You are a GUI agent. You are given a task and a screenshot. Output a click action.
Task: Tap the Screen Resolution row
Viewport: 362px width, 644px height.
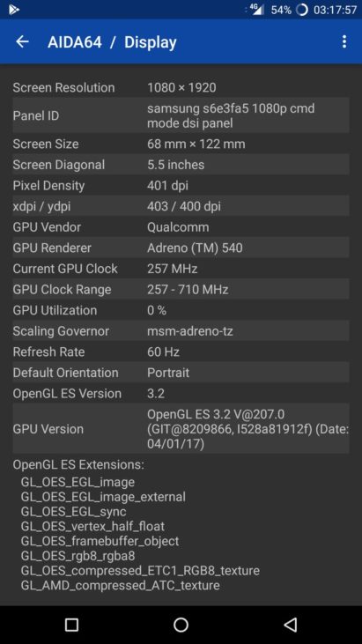(x=181, y=87)
